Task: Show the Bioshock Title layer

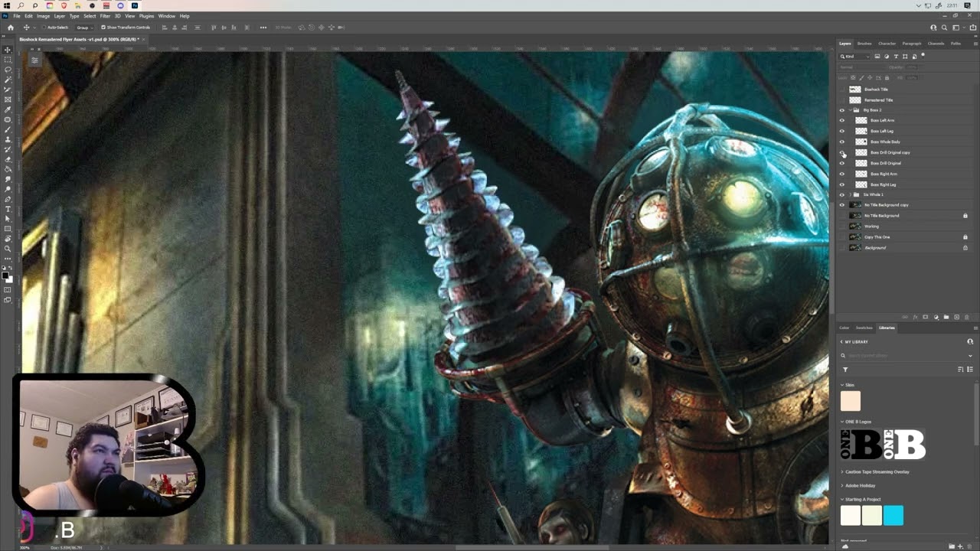Action: pyautogui.click(x=842, y=90)
